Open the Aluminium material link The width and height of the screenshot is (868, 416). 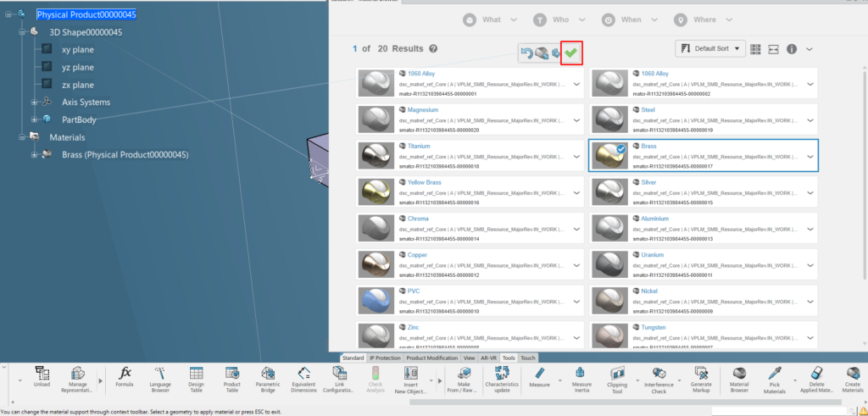point(655,219)
